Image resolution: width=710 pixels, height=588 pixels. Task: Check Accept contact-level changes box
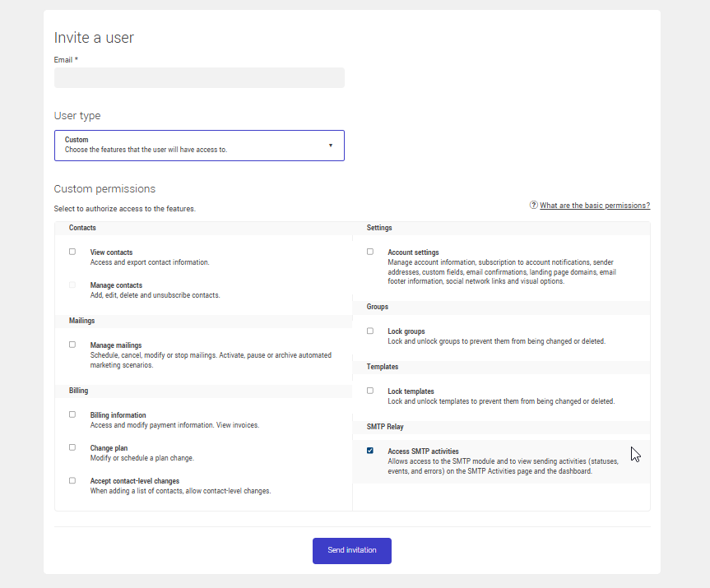coord(72,480)
